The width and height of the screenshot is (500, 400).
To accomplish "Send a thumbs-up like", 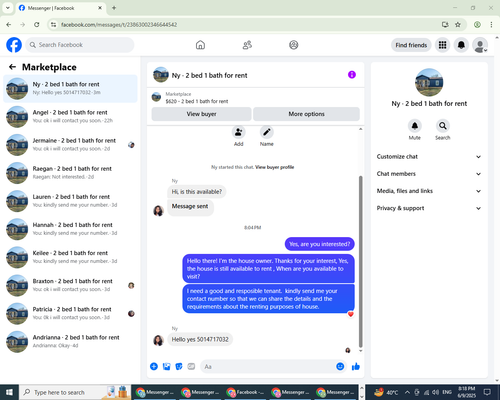I will point(356,367).
